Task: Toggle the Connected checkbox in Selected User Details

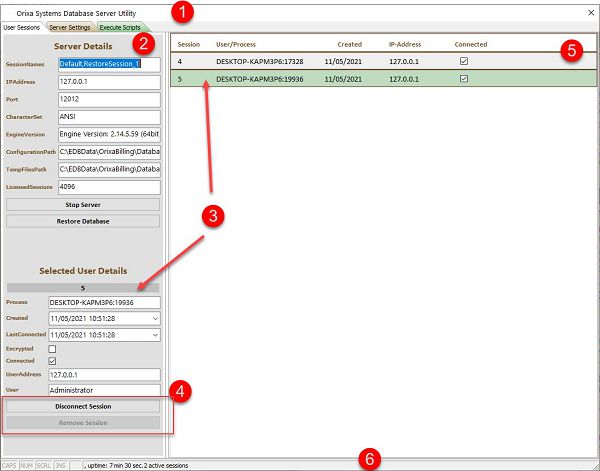Action: click(x=52, y=361)
